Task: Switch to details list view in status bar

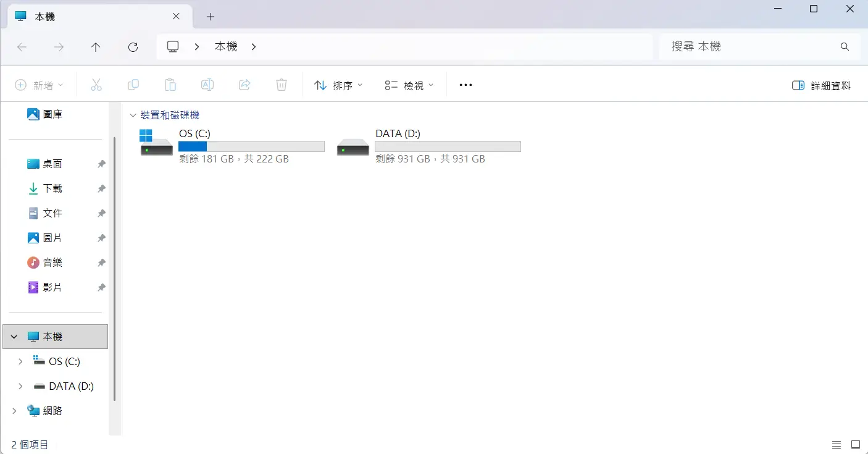Action: point(837,445)
